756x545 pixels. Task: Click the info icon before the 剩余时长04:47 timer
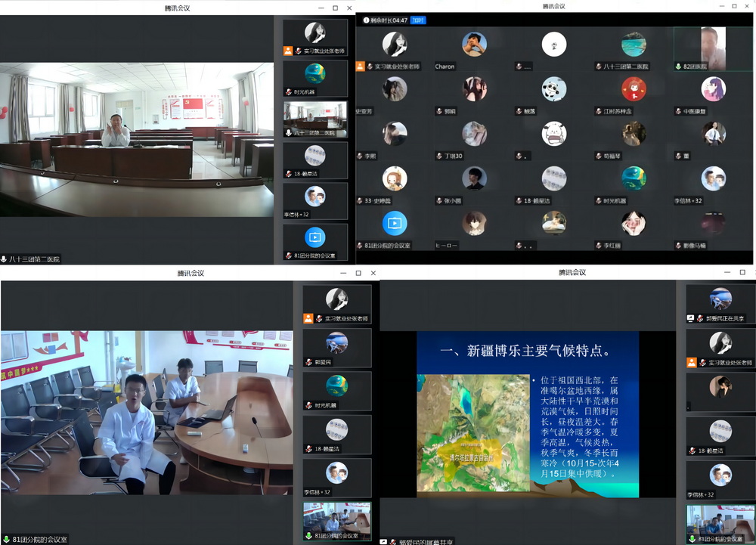click(x=366, y=20)
